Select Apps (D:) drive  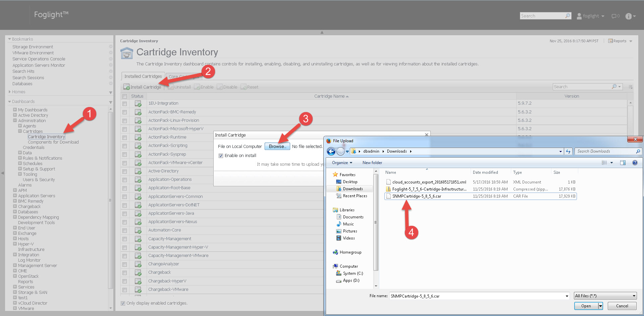tap(351, 280)
